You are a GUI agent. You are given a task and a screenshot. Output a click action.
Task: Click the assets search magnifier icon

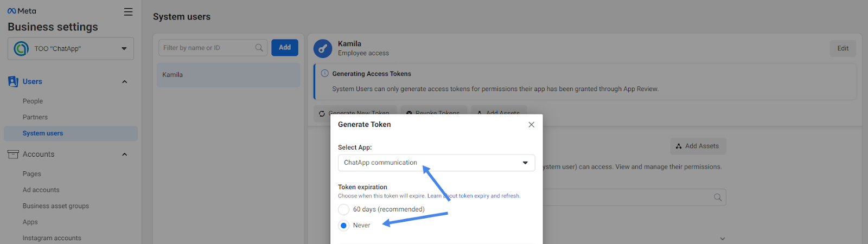click(x=718, y=197)
